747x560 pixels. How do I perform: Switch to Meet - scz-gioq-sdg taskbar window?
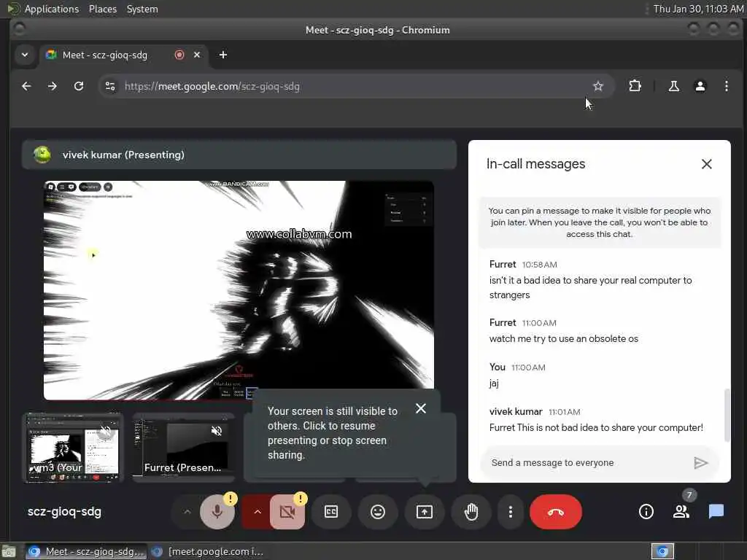point(85,551)
